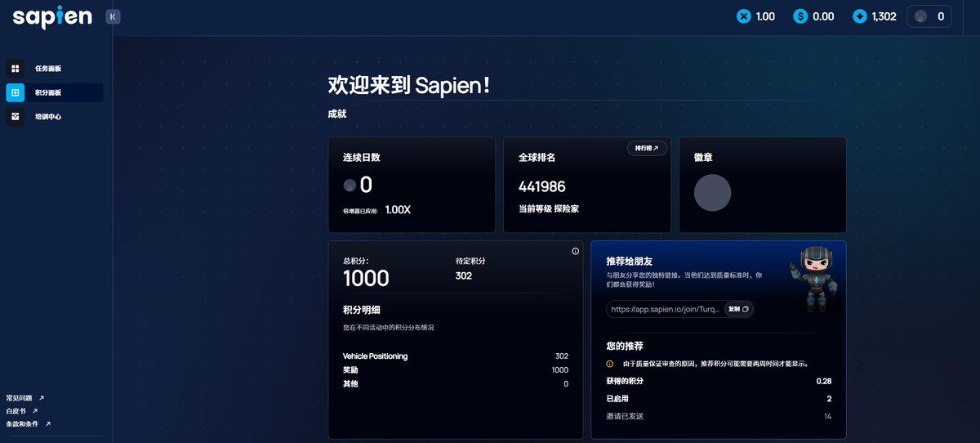Open 条款和条件 terms link

(28, 424)
